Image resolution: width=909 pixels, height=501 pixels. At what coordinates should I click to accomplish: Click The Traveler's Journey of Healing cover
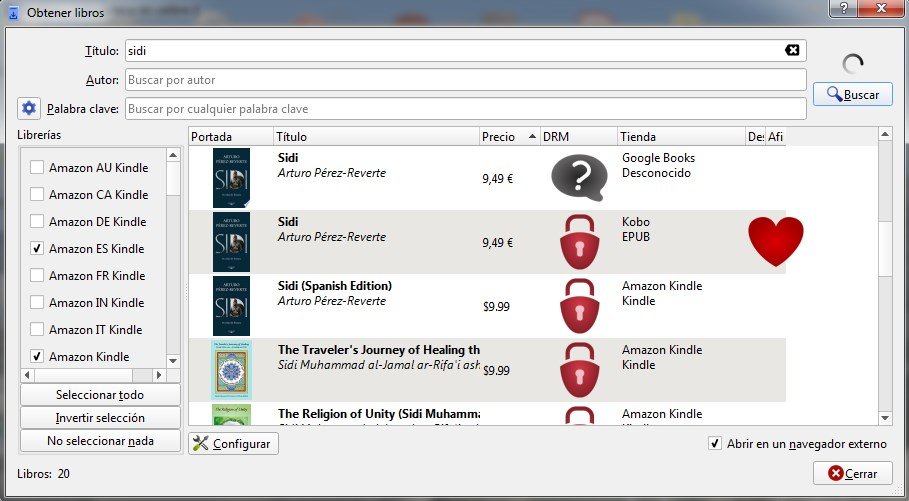(x=231, y=370)
